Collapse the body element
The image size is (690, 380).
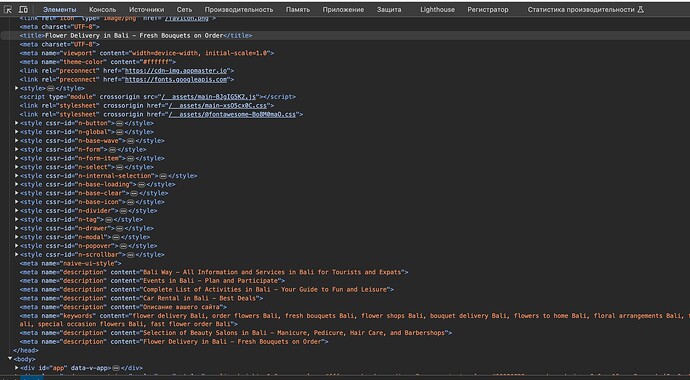pyautogui.click(x=11, y=359)
